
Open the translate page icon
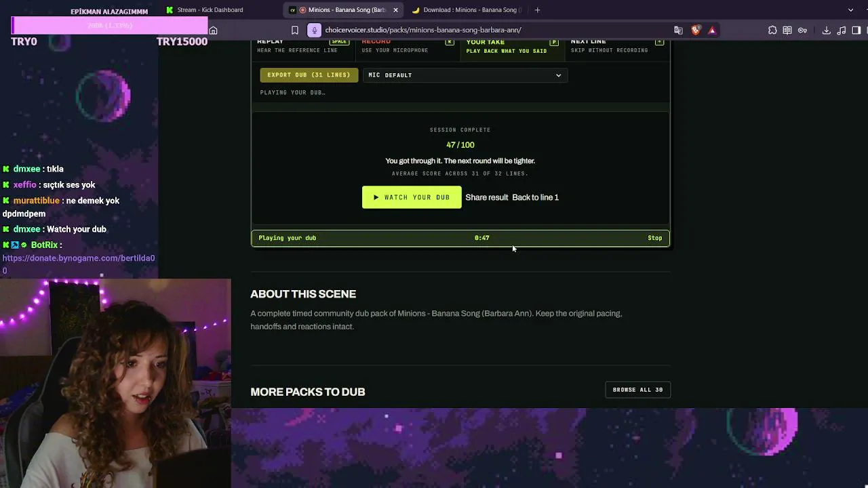click(x=678, y=30)
